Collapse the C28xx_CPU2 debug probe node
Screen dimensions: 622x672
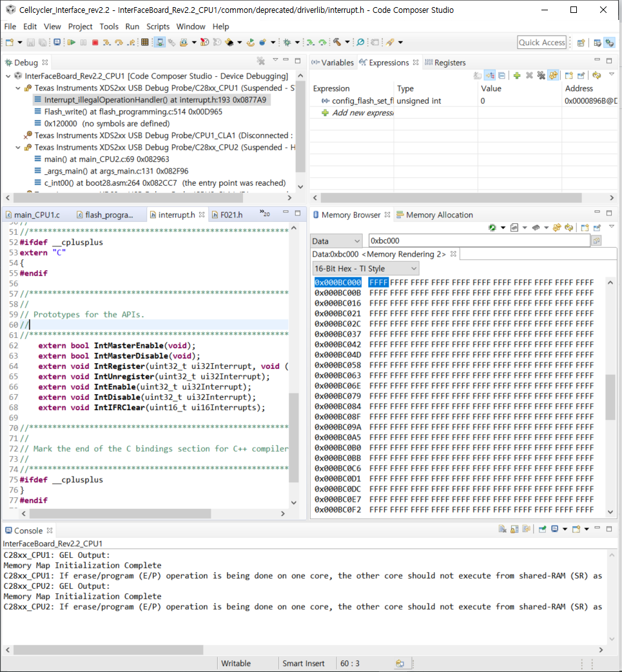coord(18,148)
